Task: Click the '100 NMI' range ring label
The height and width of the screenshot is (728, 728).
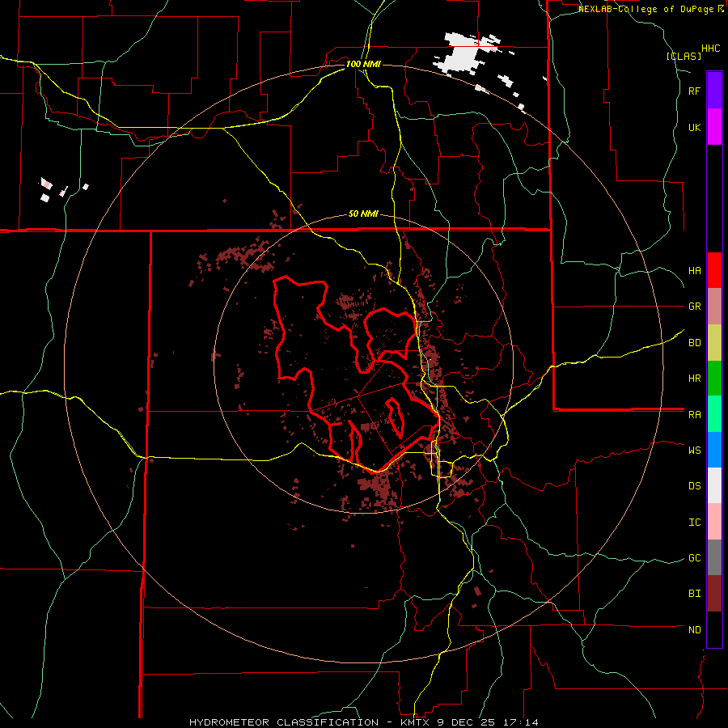Action: (363, 64)
